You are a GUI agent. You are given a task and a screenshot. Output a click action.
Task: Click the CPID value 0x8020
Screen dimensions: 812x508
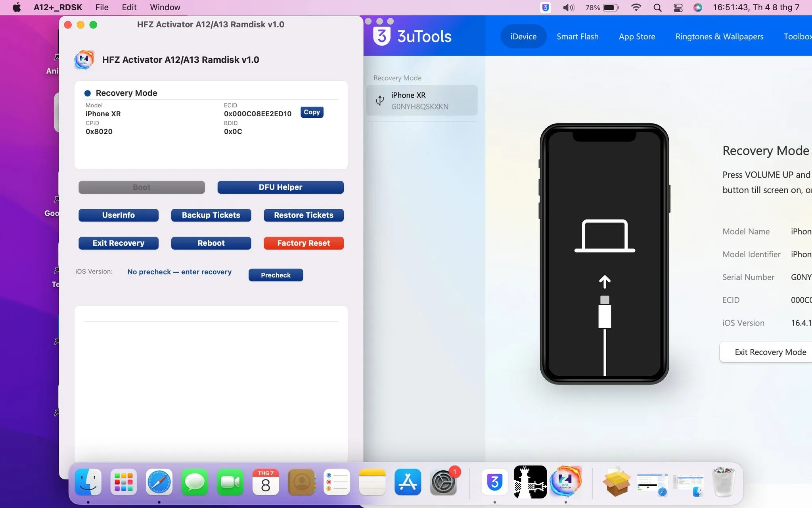point(99,132)
